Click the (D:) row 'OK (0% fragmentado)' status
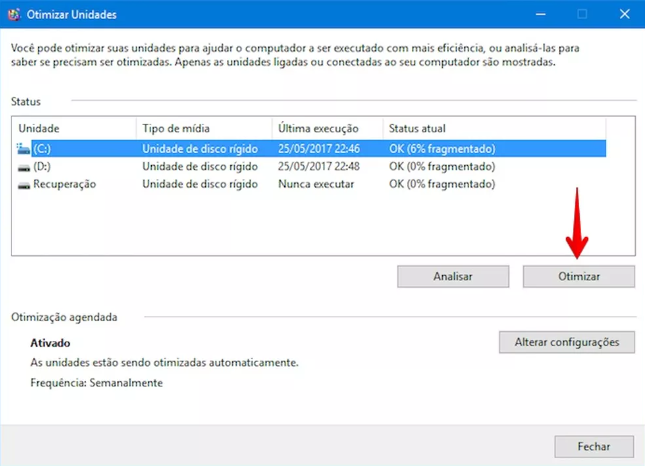This screenshot has height=466, width=645. [442, 167]
